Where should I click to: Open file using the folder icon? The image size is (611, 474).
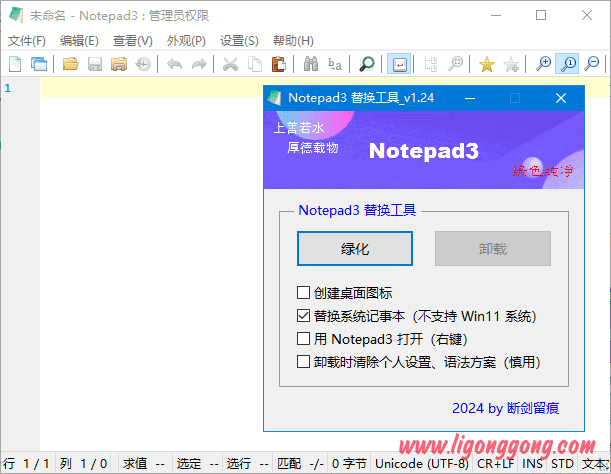[71, 64]
